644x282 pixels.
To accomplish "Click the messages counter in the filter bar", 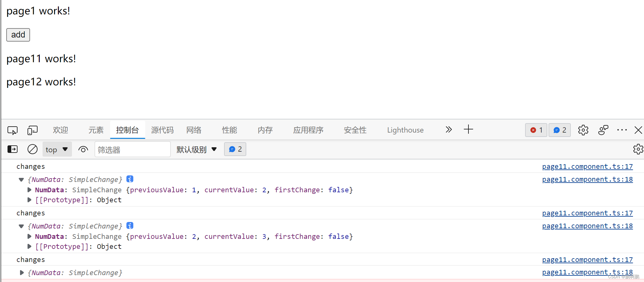I will (235, 149).
